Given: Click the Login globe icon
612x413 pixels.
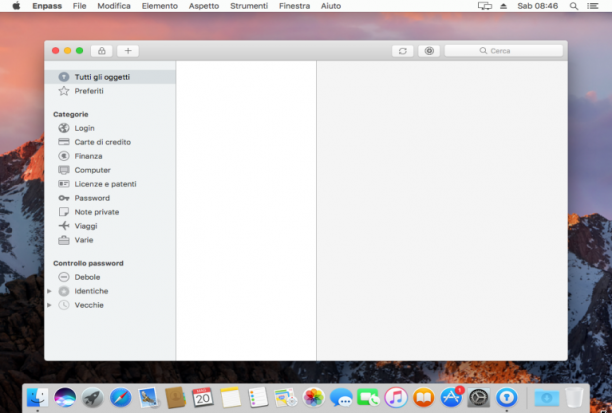Looking at the screenshot, I should (x=64, y=128).
